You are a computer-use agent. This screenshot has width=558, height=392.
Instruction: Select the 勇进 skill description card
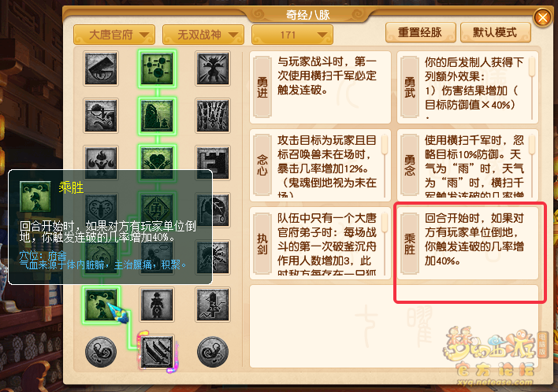click(320, 87)
